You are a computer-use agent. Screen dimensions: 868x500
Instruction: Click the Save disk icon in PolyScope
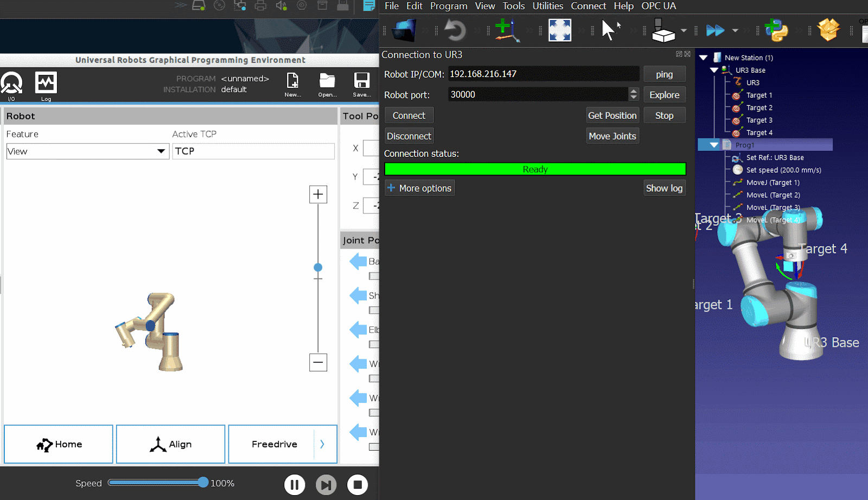click(361, 85)
